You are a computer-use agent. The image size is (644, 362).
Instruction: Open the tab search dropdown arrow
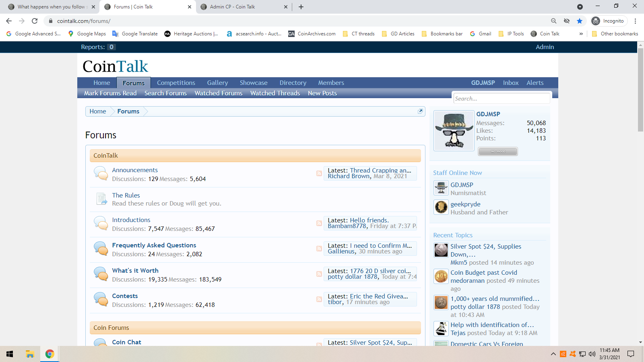tap(580, 7)
